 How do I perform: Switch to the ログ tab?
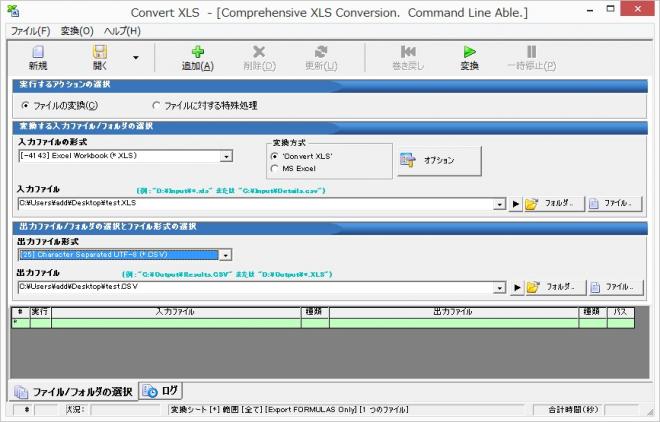click(161, 391)
